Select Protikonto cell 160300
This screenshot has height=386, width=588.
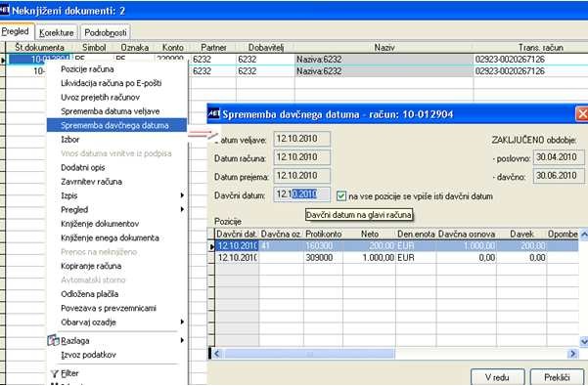323,246
